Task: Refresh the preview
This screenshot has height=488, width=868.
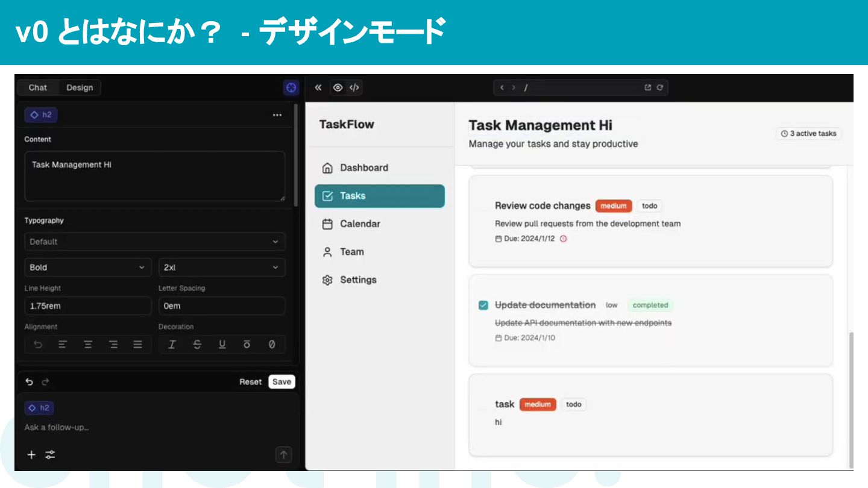Action: tap(660, 87)
